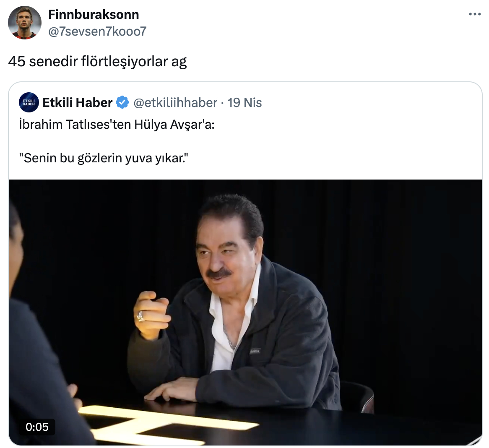489x448 pixels.
Task: Click the line "İbrahim Tatlıses'ten Hülya Avşar'a:"
Action: (117, 125)
